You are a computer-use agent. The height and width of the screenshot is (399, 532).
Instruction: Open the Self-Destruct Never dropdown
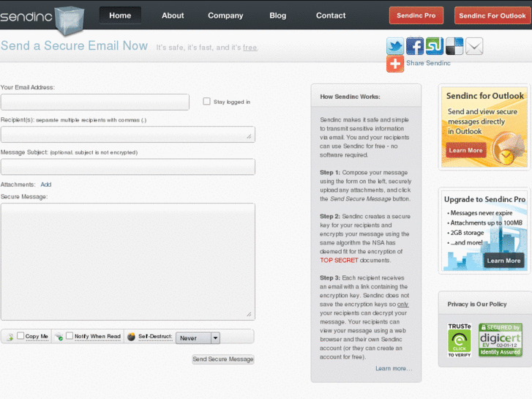198,338
